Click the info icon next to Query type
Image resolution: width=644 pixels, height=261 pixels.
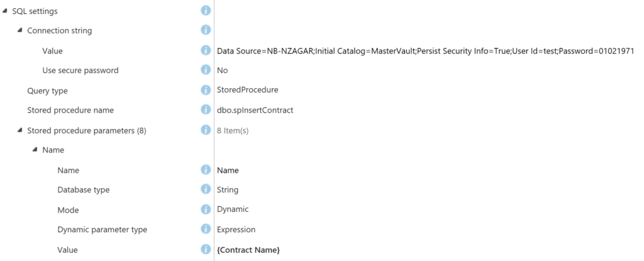coord(206,90)
